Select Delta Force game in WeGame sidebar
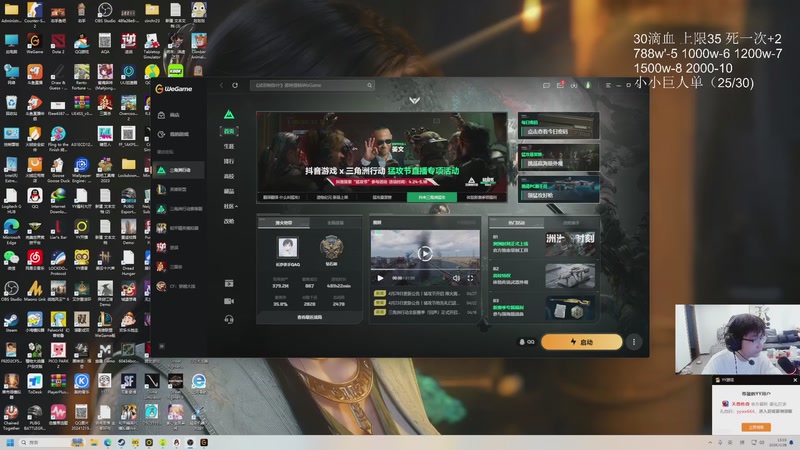Viewport: 800px width, 450px height. 178,170
